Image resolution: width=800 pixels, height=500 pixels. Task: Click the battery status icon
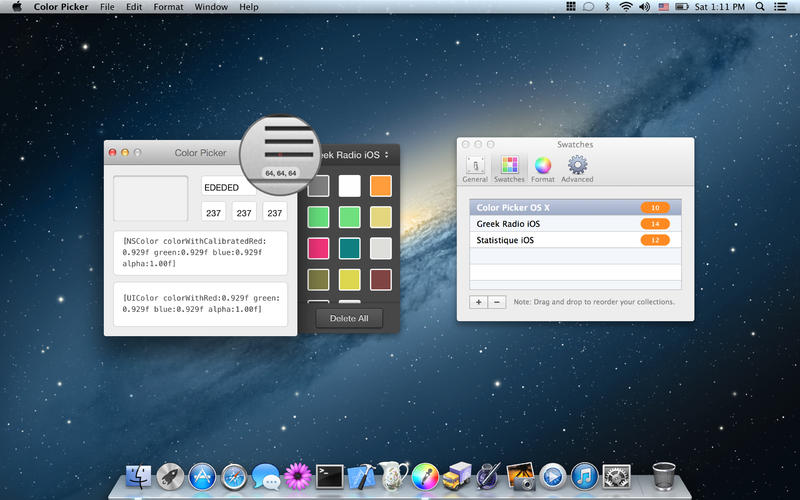682,7
